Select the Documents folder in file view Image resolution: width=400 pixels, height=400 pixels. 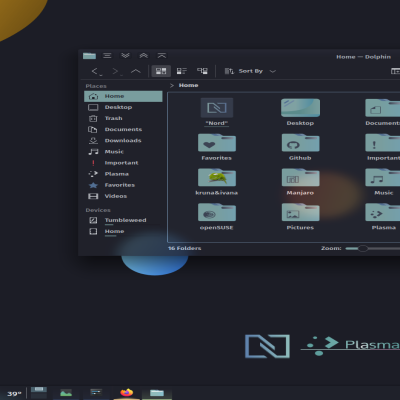point(383,108)
